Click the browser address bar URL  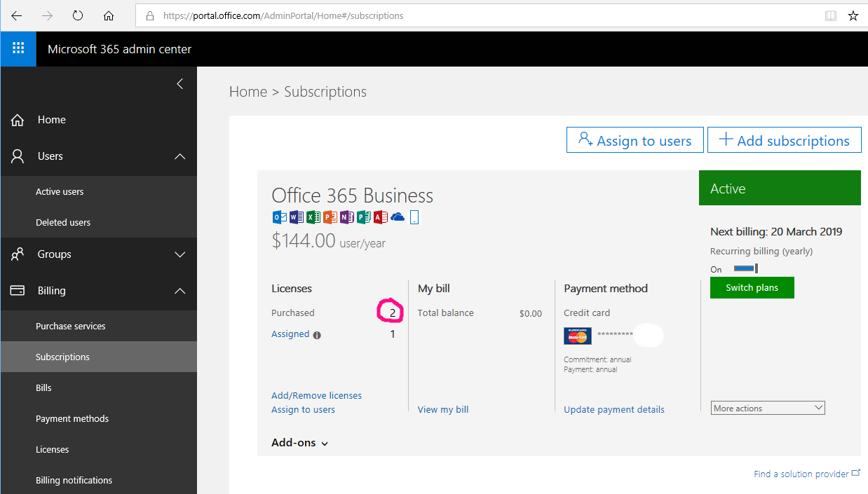[283, 15]
